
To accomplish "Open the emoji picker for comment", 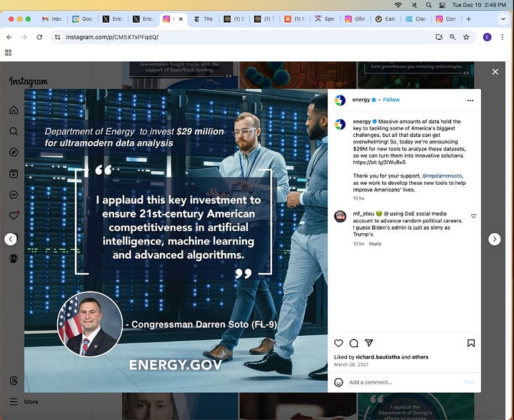I will [x=338, y=382].
